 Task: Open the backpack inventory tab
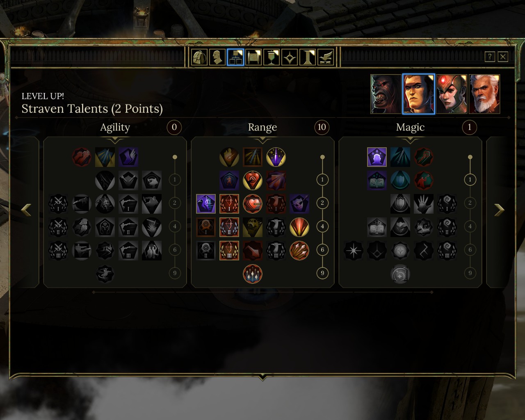point(200,57)
